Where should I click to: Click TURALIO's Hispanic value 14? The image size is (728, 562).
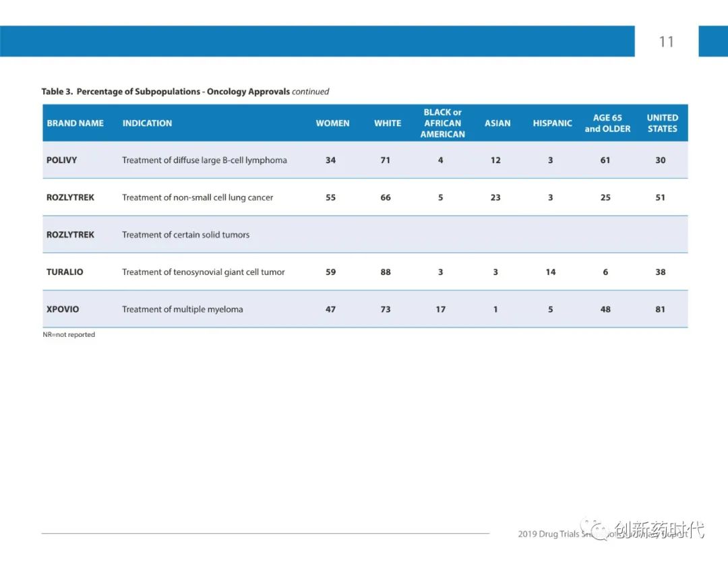[x=551, y=272]
